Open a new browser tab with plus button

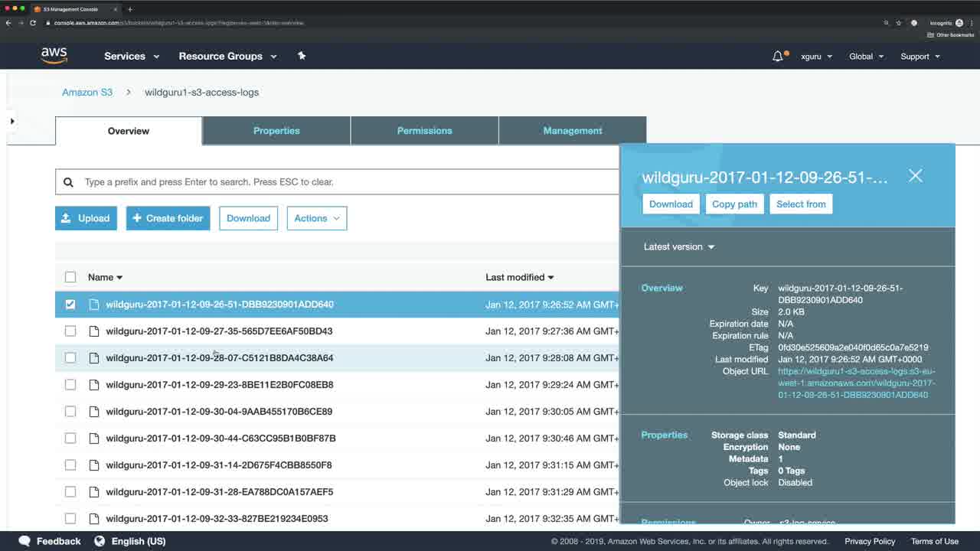click(129, 9)
